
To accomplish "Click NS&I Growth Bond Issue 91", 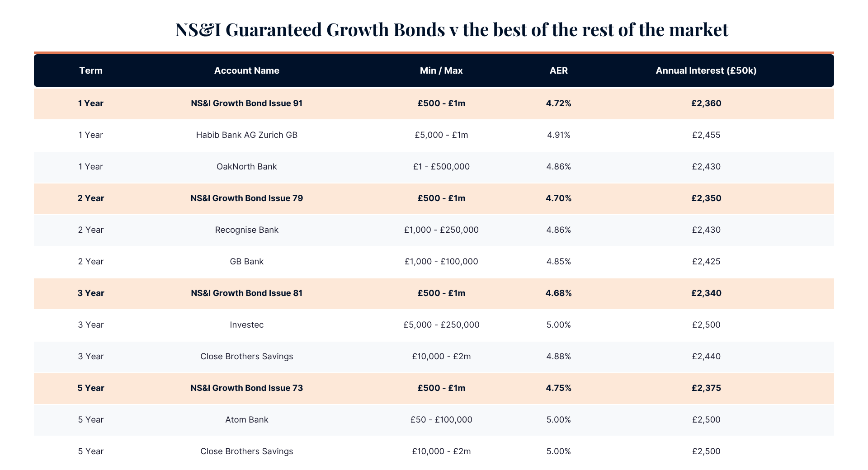I will pos(247,103).
